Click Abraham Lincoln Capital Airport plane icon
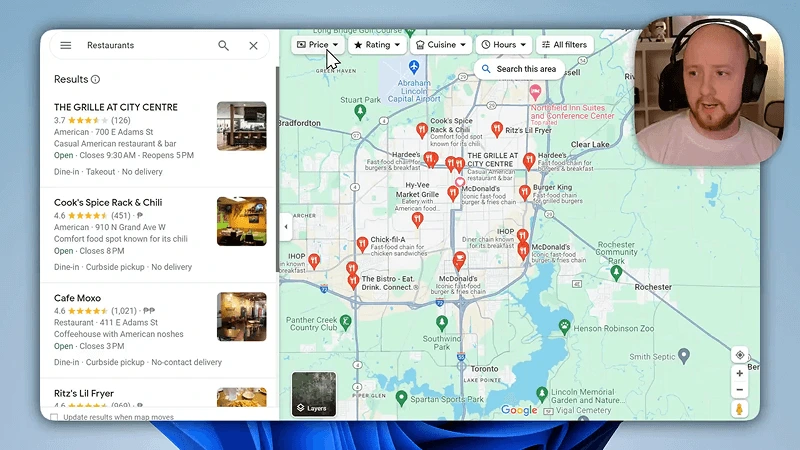The width and height of the screenshot is (800, 450). [x=414, y=66]
